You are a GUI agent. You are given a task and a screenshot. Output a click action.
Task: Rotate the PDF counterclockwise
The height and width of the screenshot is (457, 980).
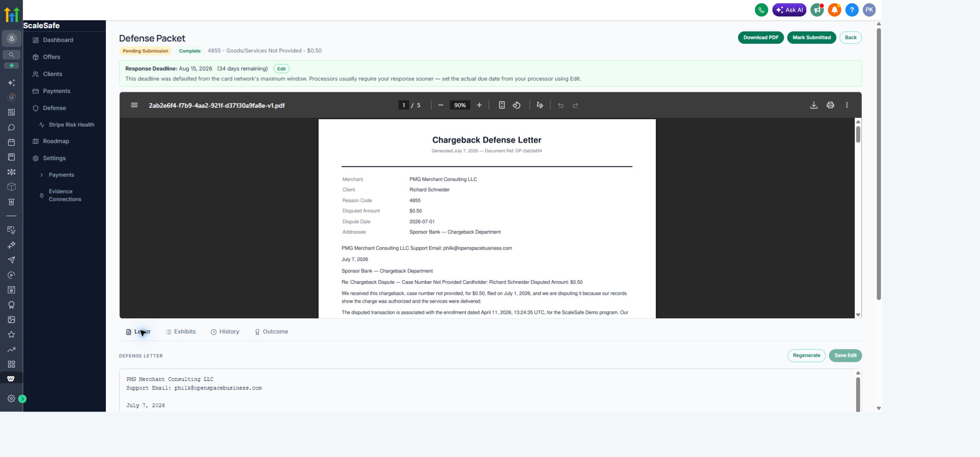coord(516,105)
